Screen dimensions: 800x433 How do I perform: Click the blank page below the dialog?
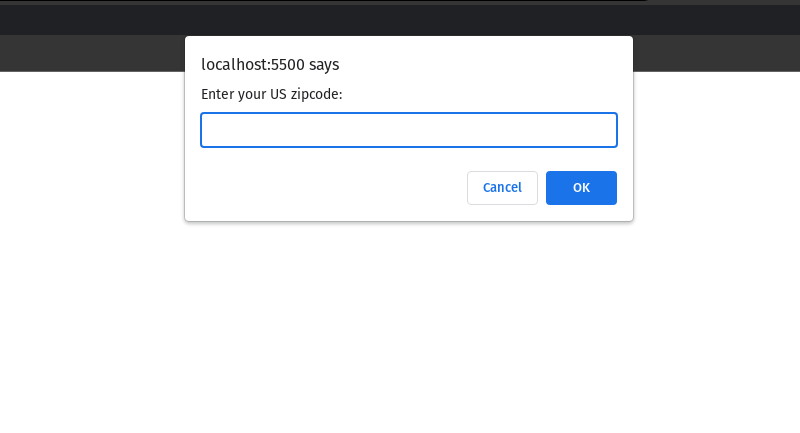point(400,326)
